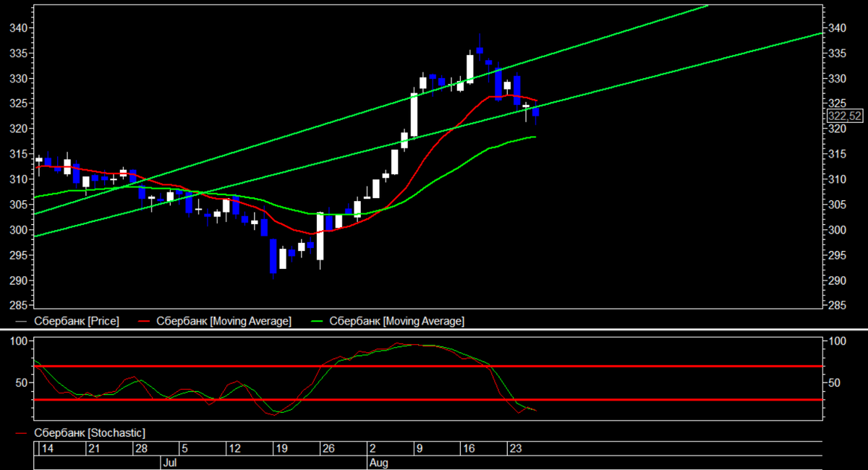Select the Jul month label

[x=170, y=461]
